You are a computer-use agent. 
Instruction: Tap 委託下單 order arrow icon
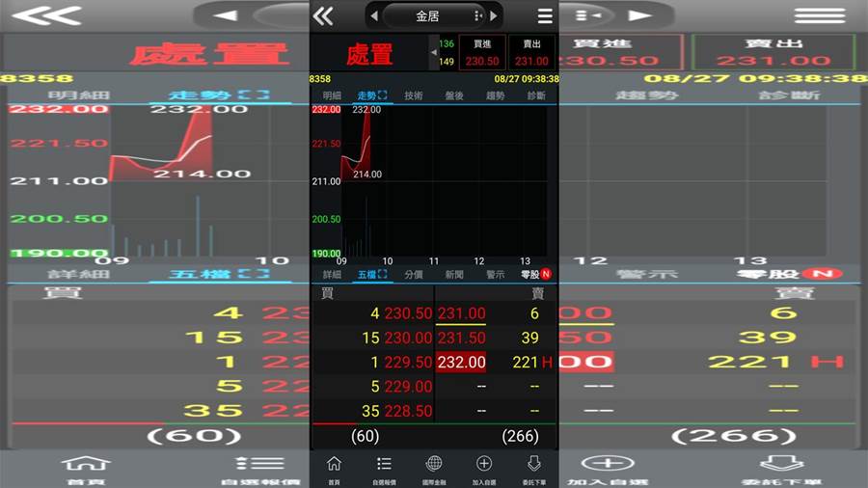click(x=533, y=471)
